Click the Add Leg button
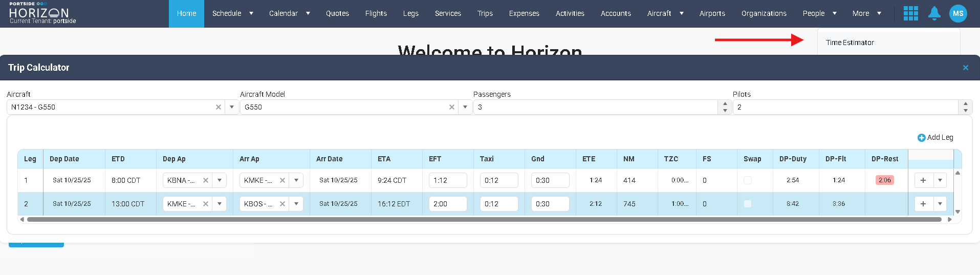 [935, 137]
